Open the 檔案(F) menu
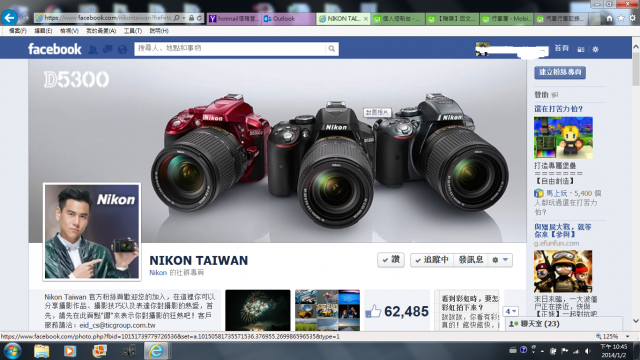 coord(18,31)
